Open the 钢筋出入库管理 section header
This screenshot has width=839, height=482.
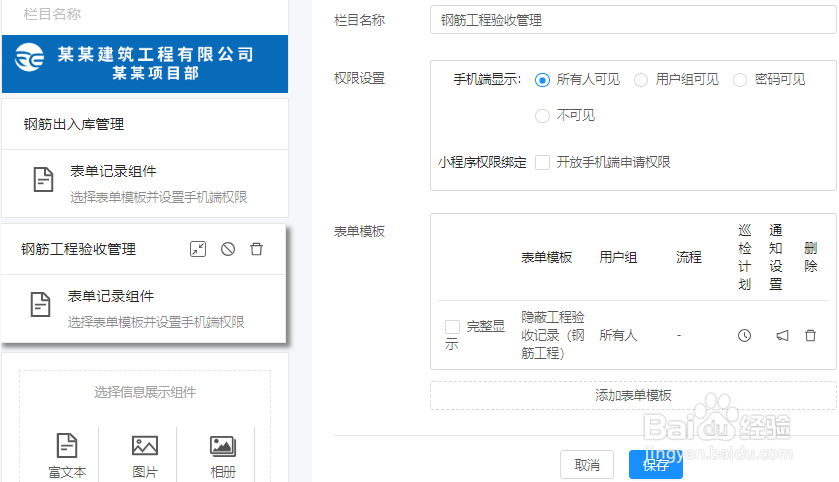[145, 124]
